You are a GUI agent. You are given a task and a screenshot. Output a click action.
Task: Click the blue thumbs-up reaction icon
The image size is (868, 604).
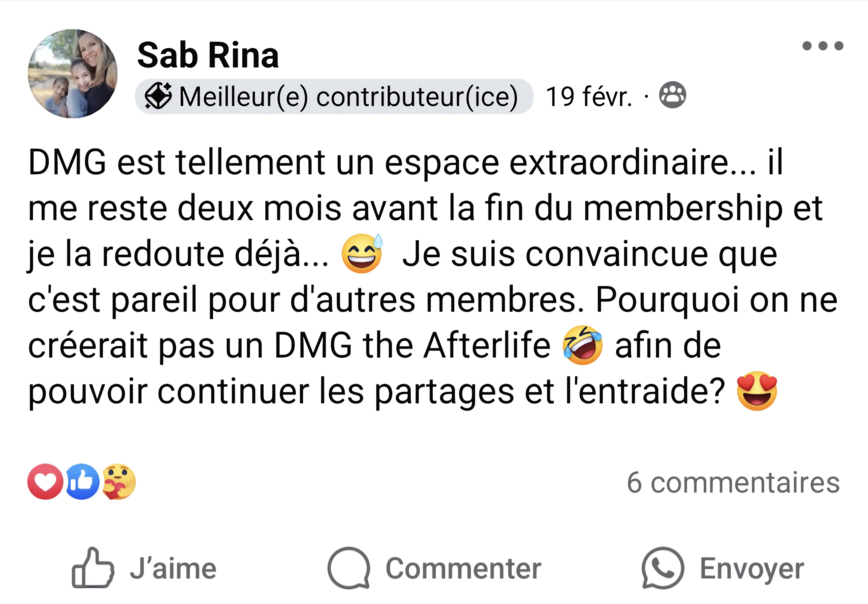point(82,482)
